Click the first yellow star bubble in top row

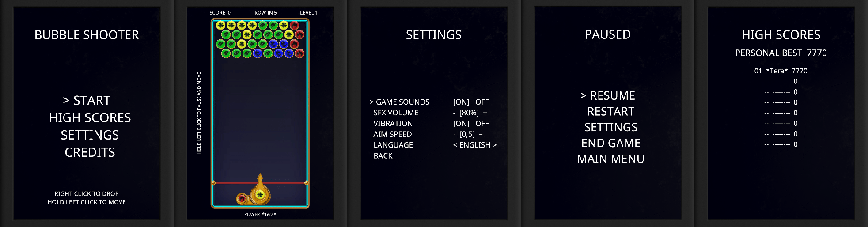pos(221,25)
